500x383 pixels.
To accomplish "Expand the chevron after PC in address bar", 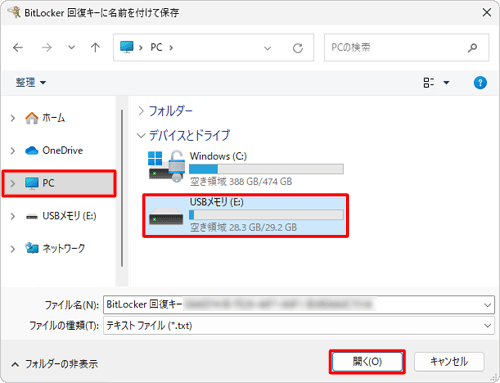I will 171,48.
